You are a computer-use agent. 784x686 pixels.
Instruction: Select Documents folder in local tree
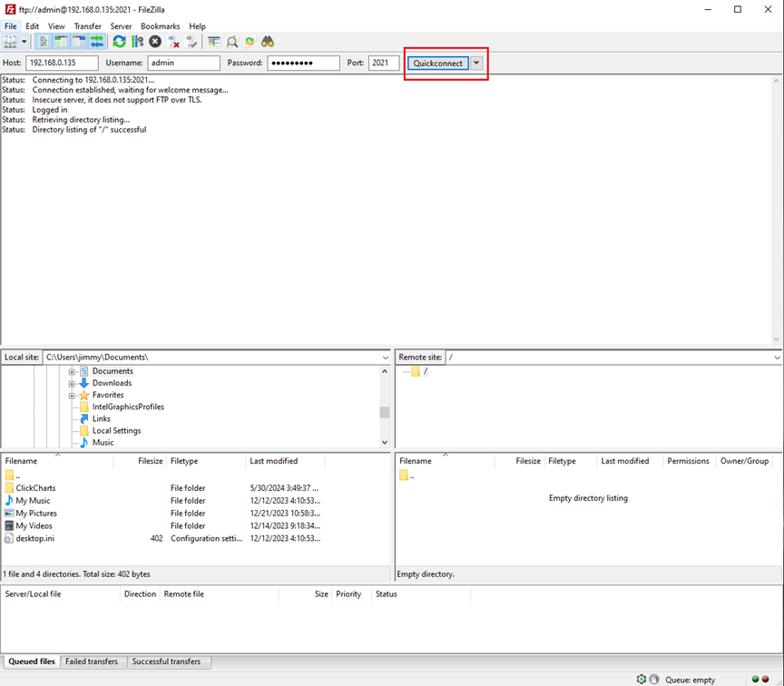[x=113, y=371]
